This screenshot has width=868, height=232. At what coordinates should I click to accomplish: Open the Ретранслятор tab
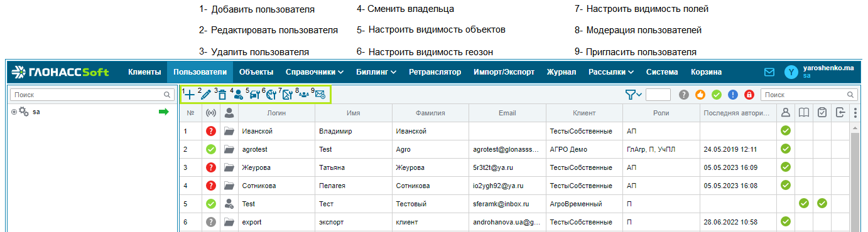click(x=435, y=72)
